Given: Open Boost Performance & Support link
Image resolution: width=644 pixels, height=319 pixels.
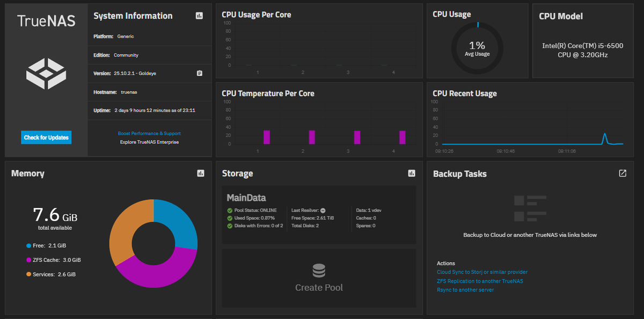Looking at the screenshot, I should pyautogui.click(x=149, y=133).
